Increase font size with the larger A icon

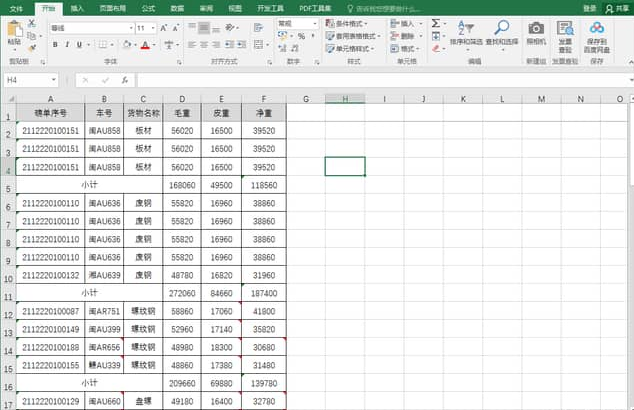coord(163,28)
